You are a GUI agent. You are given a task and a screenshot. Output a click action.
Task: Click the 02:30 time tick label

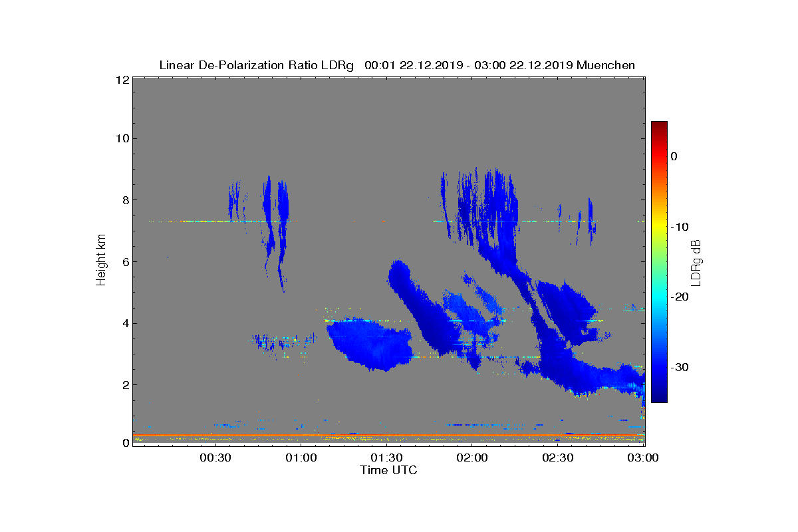point(558,458)
